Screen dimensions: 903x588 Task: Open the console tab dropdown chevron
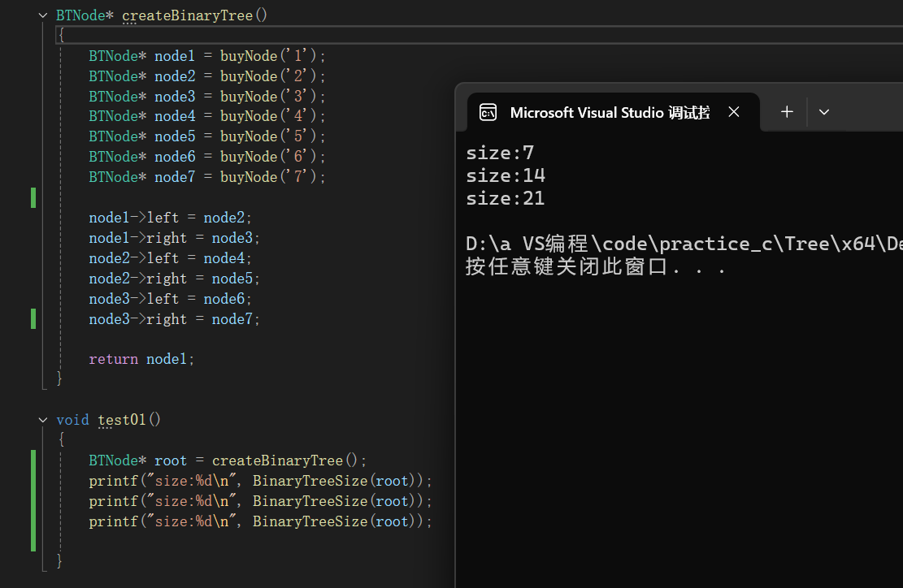coord(824,112)
